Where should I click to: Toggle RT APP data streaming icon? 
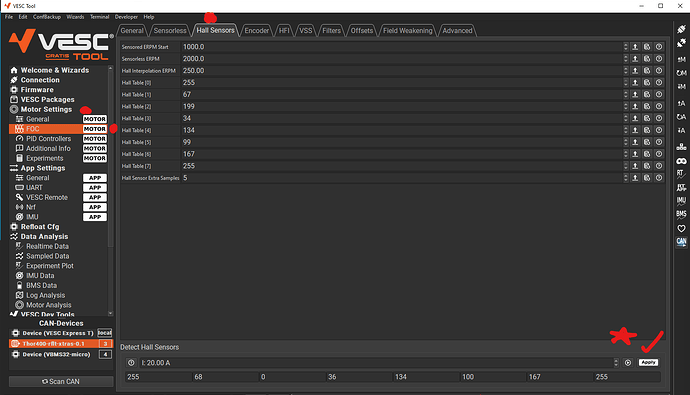pyautogui.click(x=681, y=187)
